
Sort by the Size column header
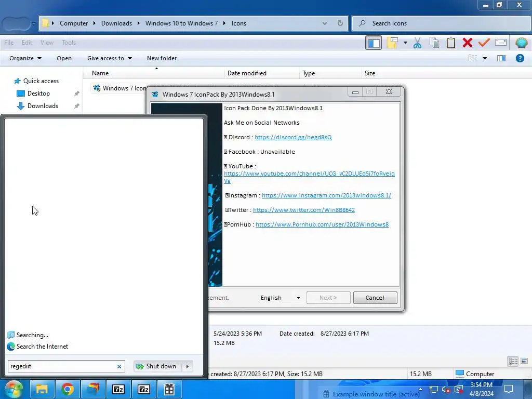coord(370,73)
